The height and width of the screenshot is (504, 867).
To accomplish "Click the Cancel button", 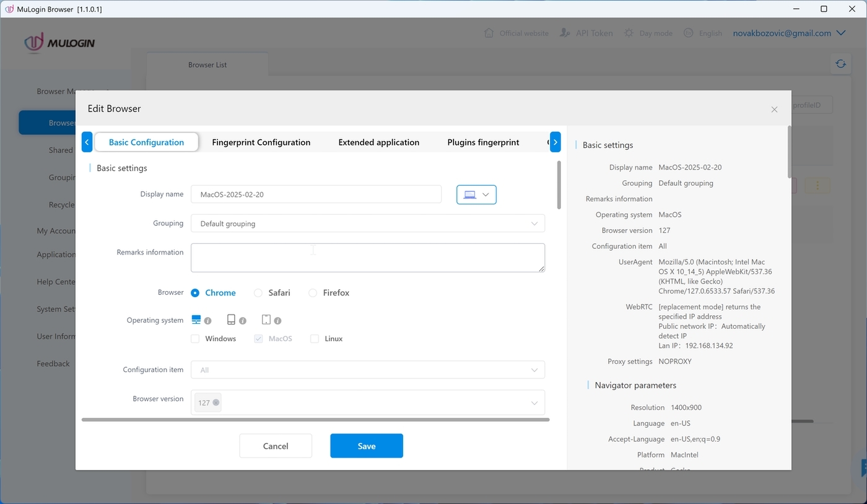I will [x=276, y=446].
